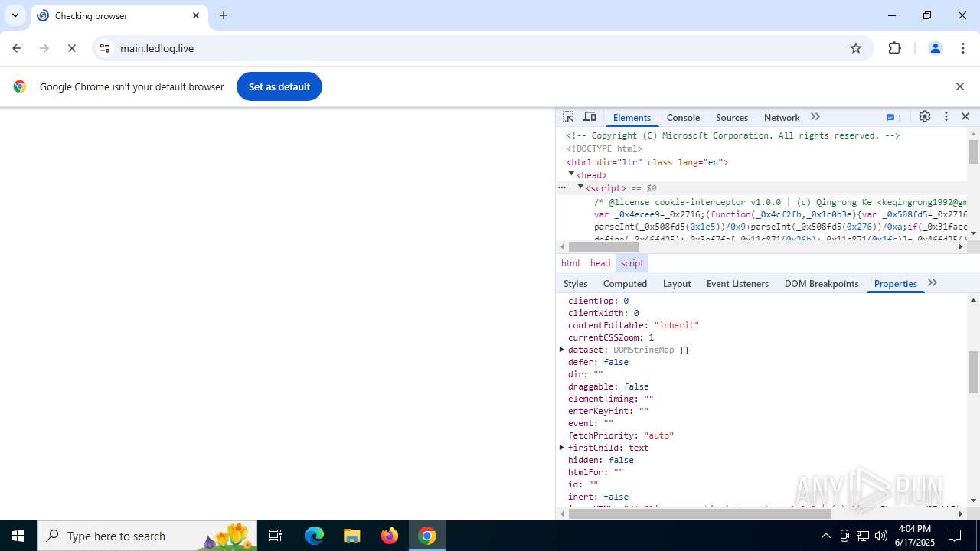
Task: Select the Properties pane tab
Action: [896, 283]
